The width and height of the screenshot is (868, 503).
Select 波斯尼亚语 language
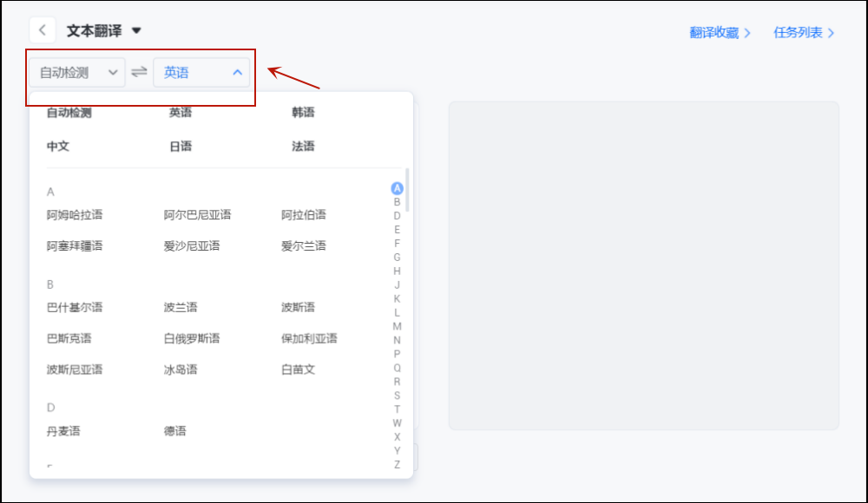tap(74, 369)
